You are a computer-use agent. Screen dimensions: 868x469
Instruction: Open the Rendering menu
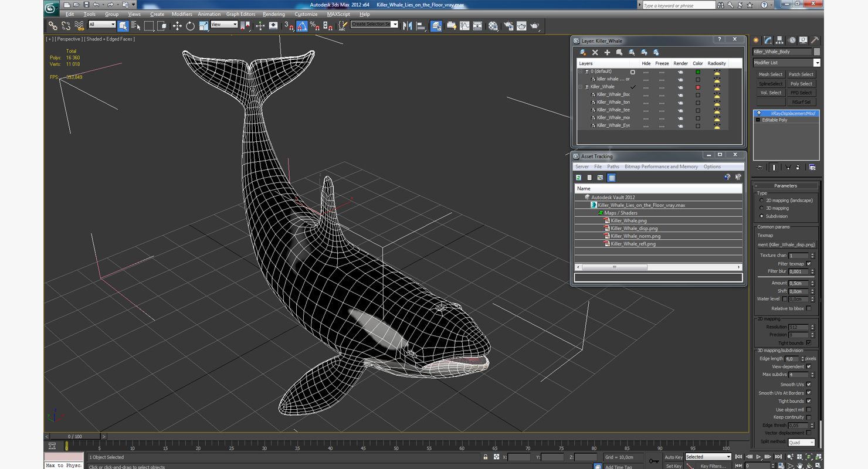(x=274, y=14)
